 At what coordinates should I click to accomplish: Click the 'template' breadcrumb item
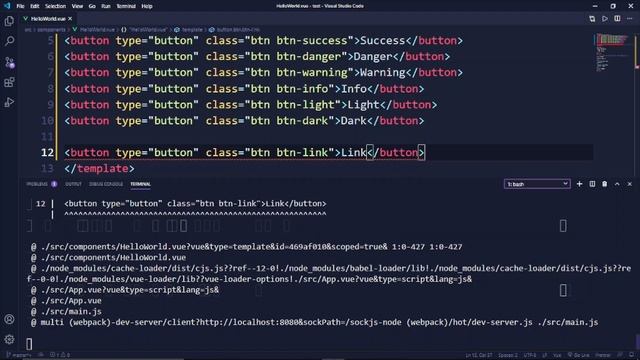tap(189, 30)
